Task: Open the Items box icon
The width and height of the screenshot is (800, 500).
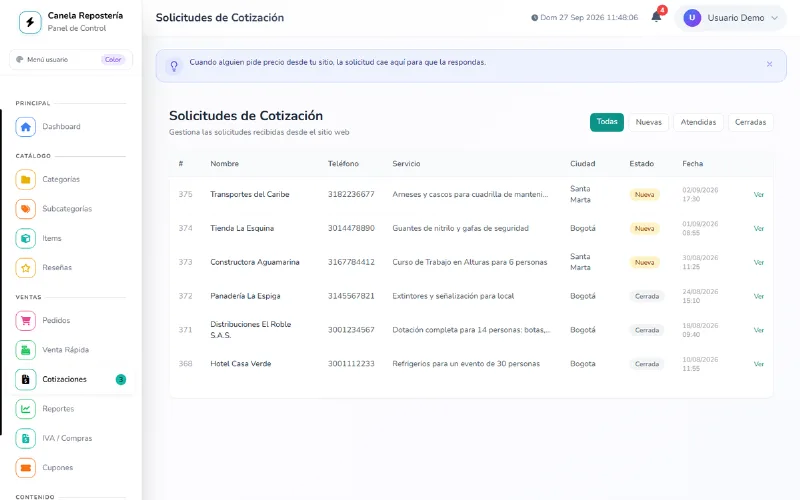Action: [26, 238]
